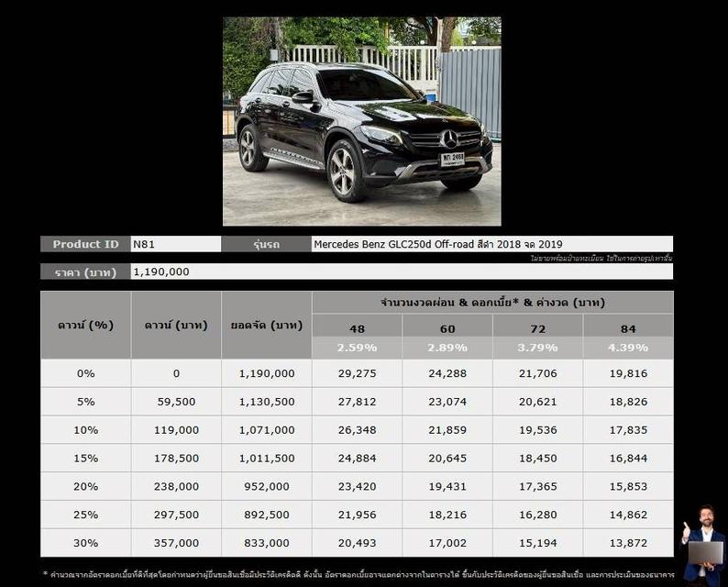Click the black Mercedes GLC car photo
Image resolution: width=728 pixels, height=587 pixels.
[x=361, y=121]
